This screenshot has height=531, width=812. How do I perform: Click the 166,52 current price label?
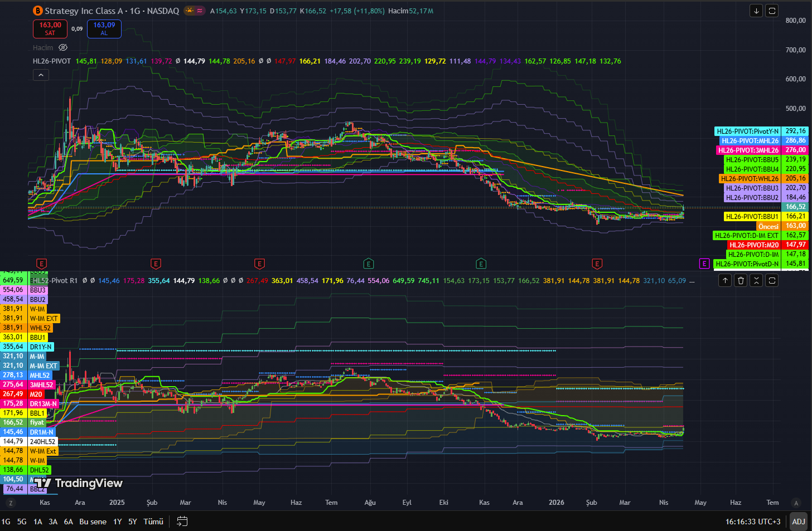click(795, 207)
